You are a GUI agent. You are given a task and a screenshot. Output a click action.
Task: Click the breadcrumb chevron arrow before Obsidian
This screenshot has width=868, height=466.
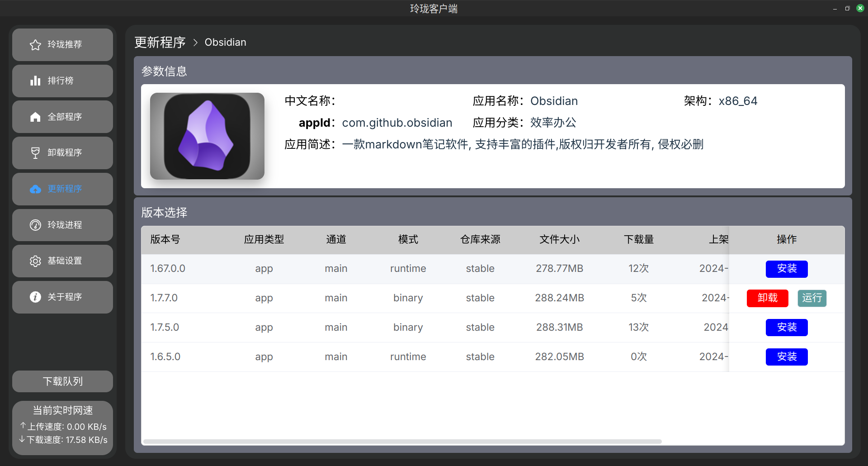[x=195, y=43]
